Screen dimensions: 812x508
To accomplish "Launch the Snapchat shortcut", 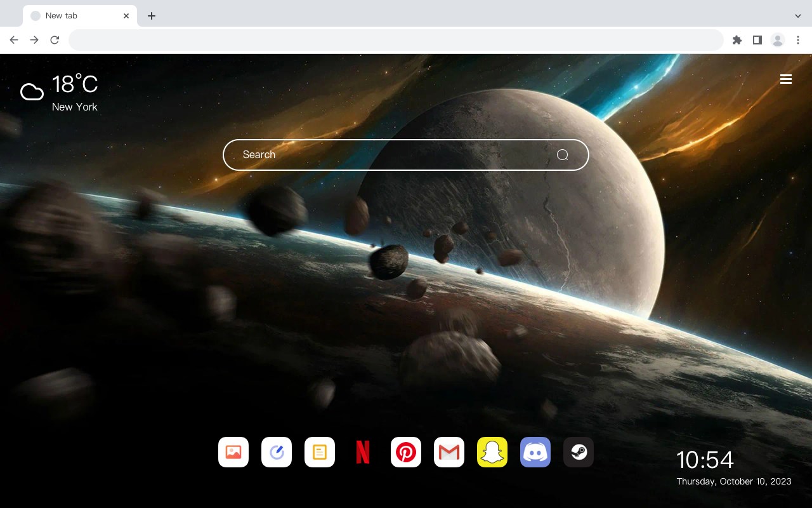I will pyautogui.click(x=492, y=452).
